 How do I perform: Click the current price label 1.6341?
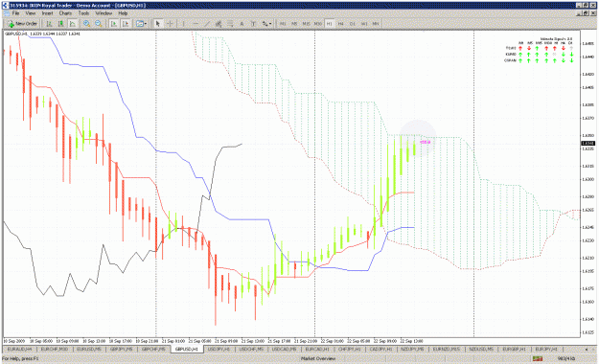pos(587,144)
